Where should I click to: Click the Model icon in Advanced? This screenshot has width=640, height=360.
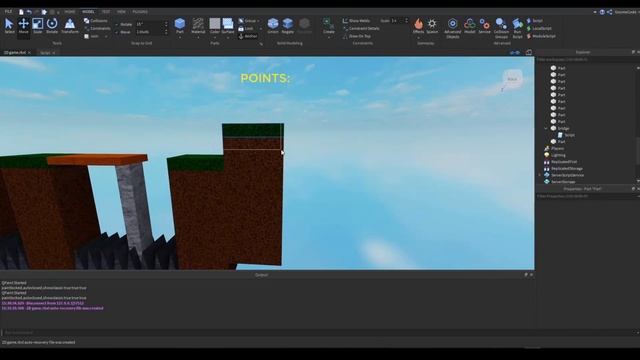click(x=469, y=24)
